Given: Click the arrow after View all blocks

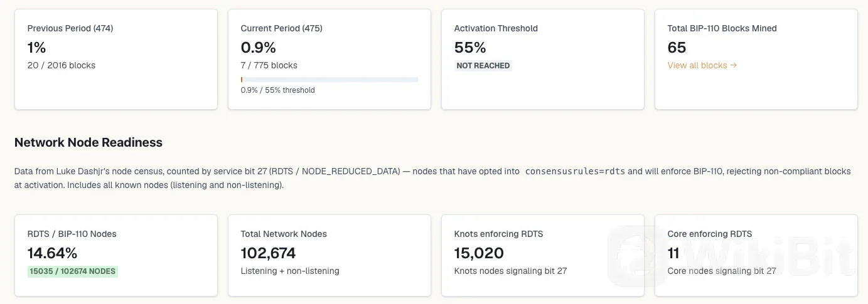Looking at the screenshot, I should 733,65.
